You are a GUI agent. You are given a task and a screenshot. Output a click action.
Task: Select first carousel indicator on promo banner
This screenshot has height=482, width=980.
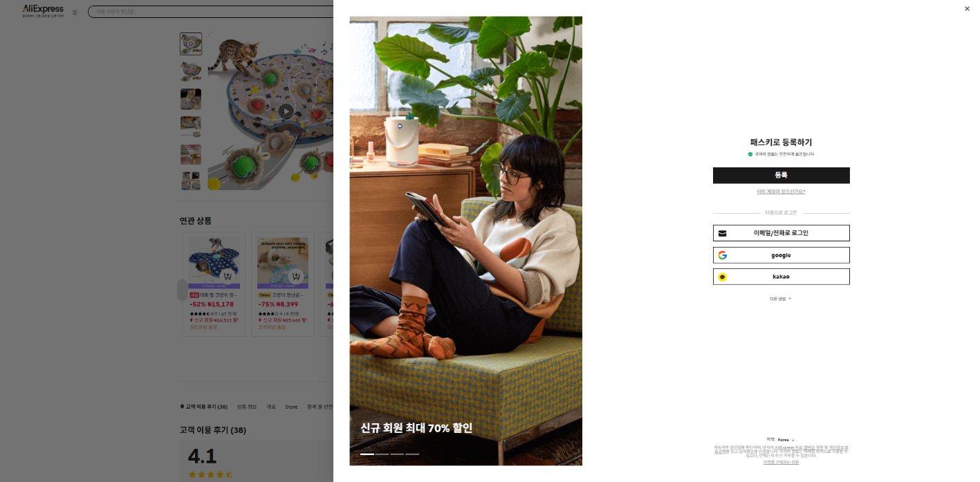pos(367,454)
